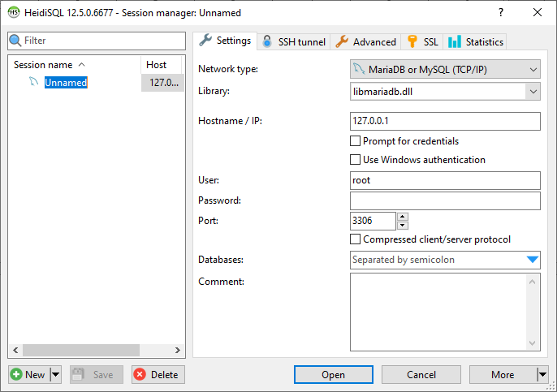557x392 pixels.
Task: Open the Databases dropdown list
Action: pos(533,261)
